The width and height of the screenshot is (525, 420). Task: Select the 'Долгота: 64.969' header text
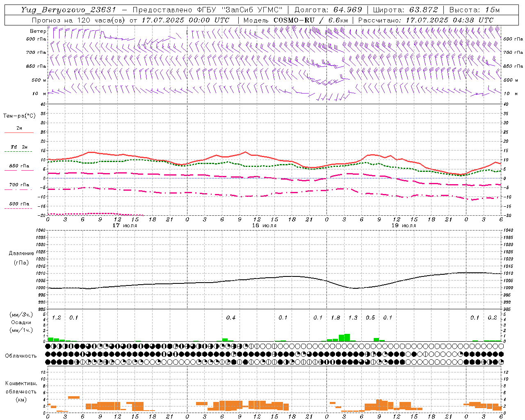[328, 10]
